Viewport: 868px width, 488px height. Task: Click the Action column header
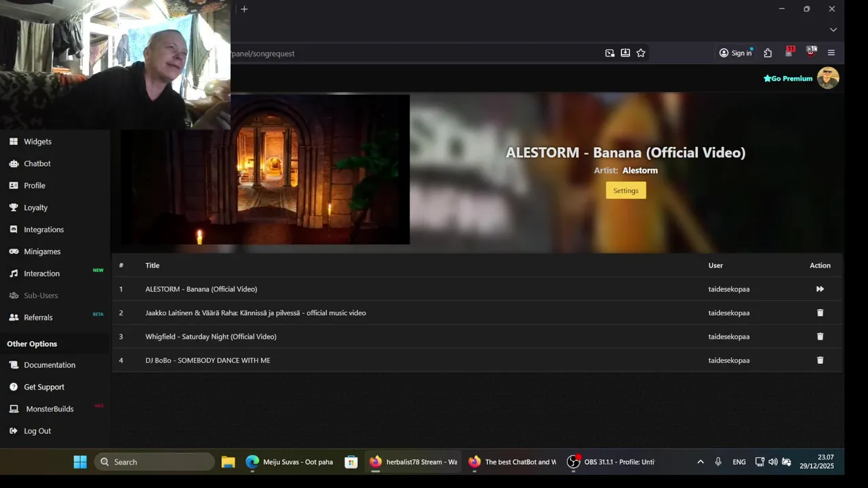pyautogui.click(x=820, y=265)
